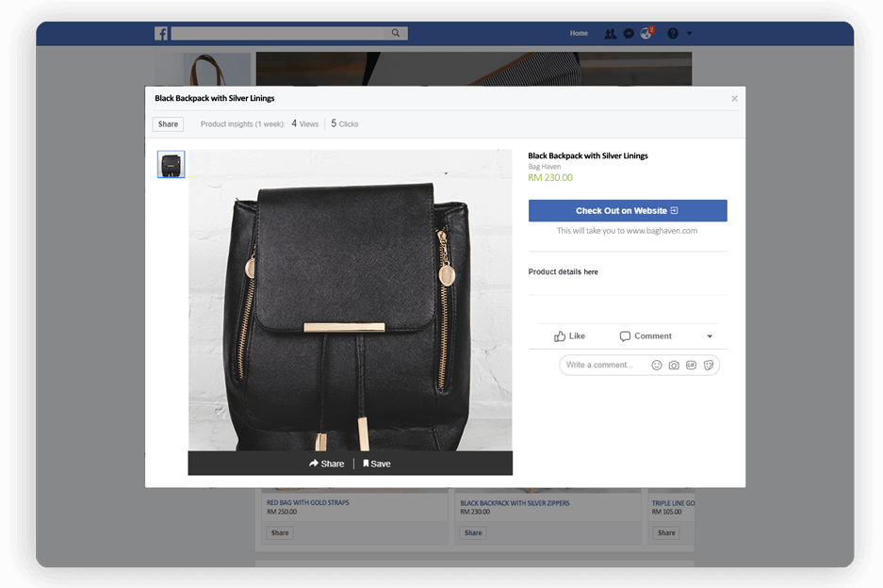Click the search magnifier icon
This screenshot has height=588, width=883.
tap(396, 33)
